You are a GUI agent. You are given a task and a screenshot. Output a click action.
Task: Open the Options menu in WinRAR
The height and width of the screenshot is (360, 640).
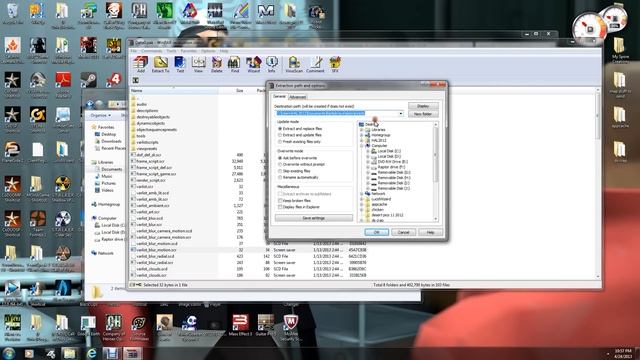[208, 51]
